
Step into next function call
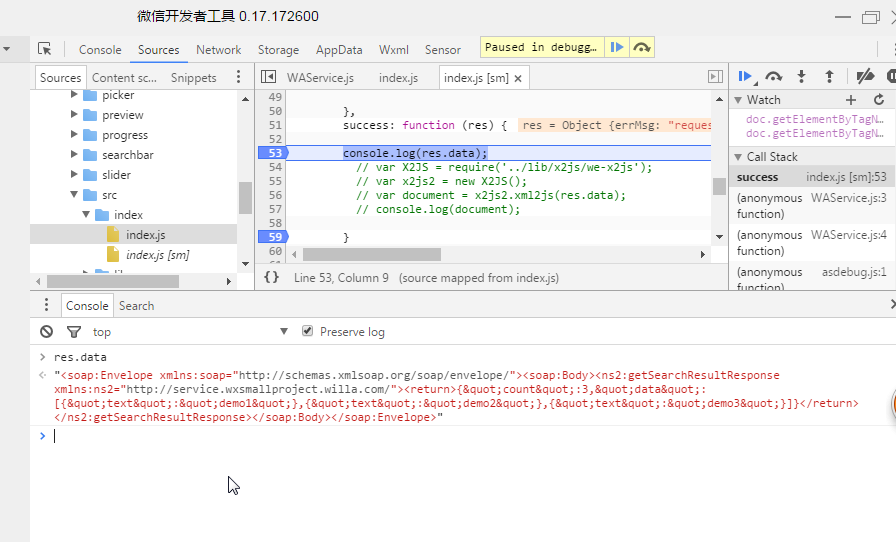[x=802, y=77]
